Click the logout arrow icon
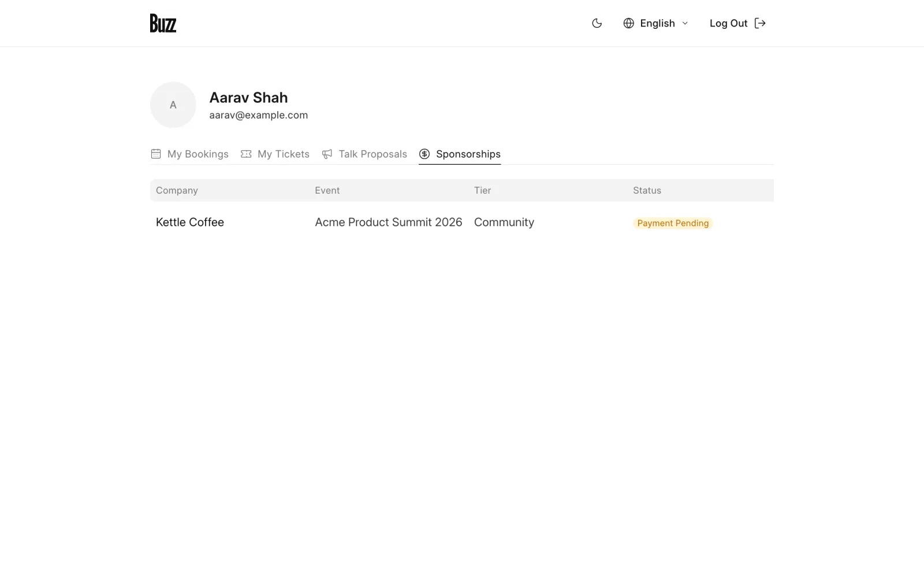Screen dimensions: 924x578 point(760,23)
